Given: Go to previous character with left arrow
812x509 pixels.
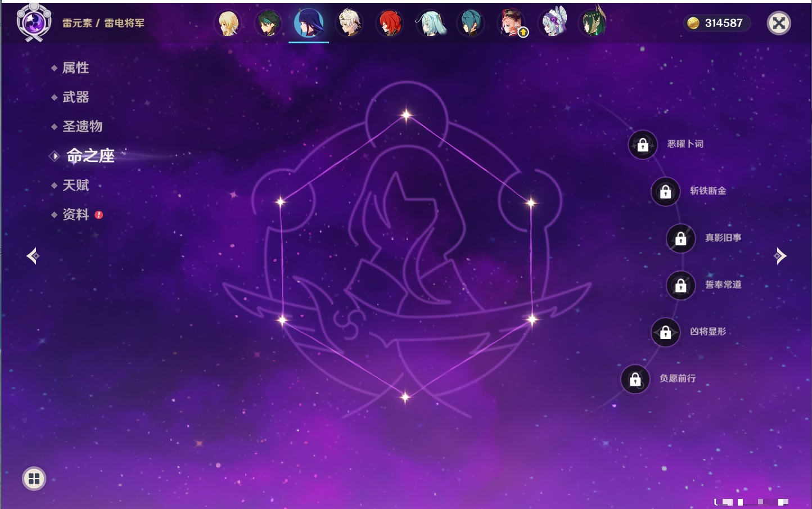Looking at the screenshot, I should [33, 256].
